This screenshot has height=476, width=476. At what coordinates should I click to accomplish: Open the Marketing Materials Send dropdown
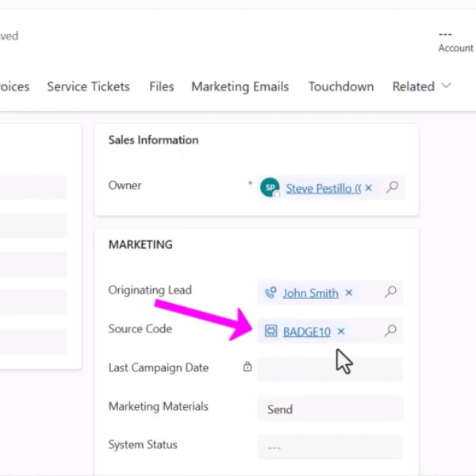[330, 409]
